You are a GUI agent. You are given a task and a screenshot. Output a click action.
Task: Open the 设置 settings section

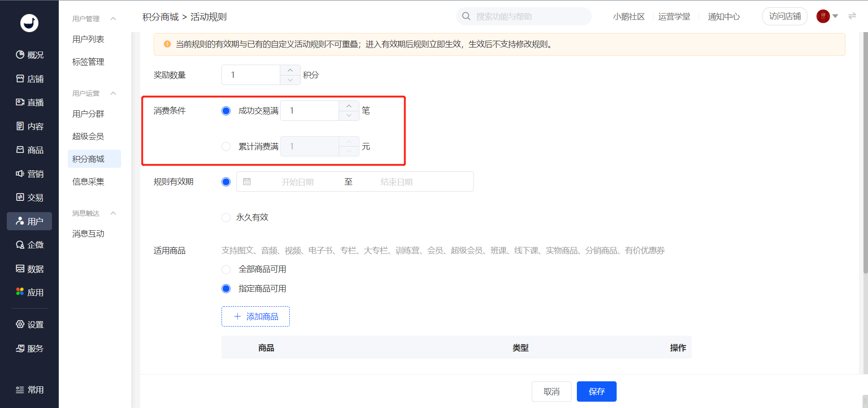pos(29,325)
